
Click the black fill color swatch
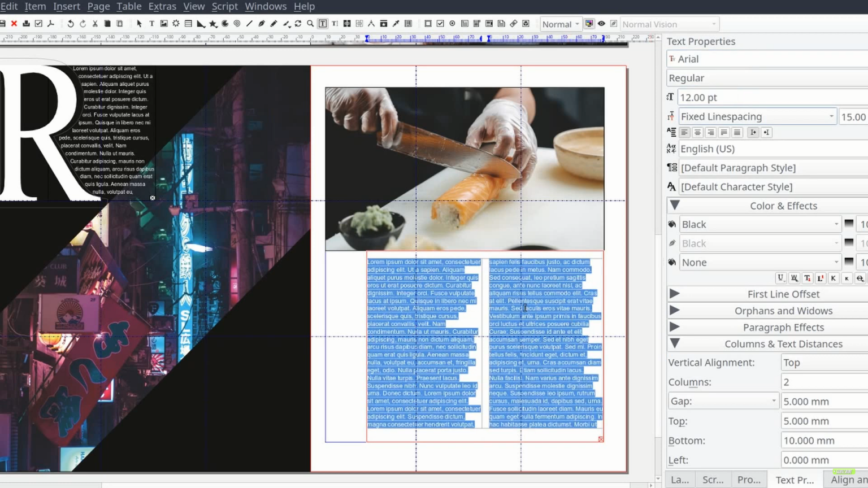(x=849, y=224)
